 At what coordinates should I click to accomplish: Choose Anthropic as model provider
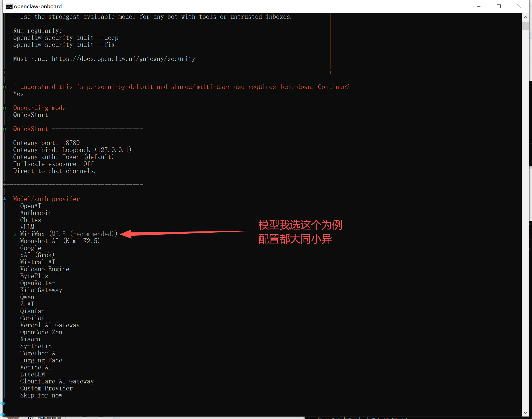36,213
